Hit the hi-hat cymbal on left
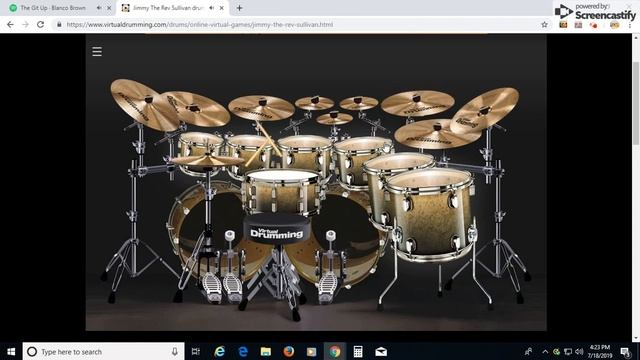The image size is (640, 360). pyautogui.click(x=207, y=160)
